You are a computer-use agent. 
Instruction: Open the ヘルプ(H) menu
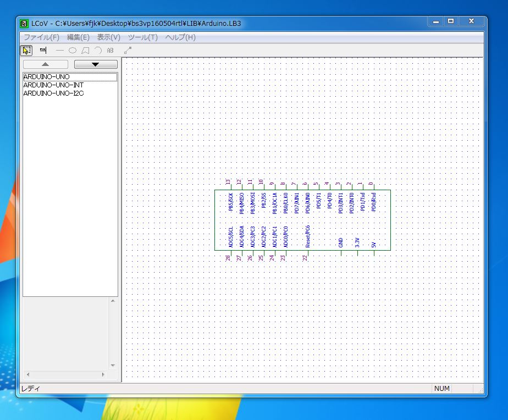pyautogui.click(x=181, y=37)
